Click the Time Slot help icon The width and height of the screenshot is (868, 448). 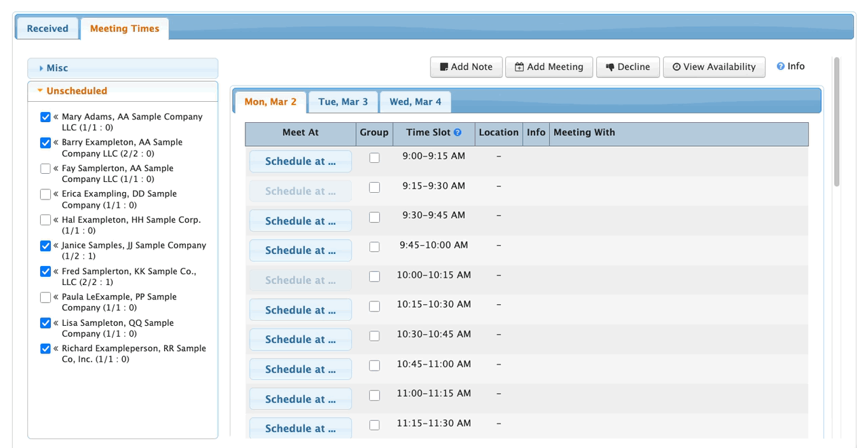pos(458,133)
